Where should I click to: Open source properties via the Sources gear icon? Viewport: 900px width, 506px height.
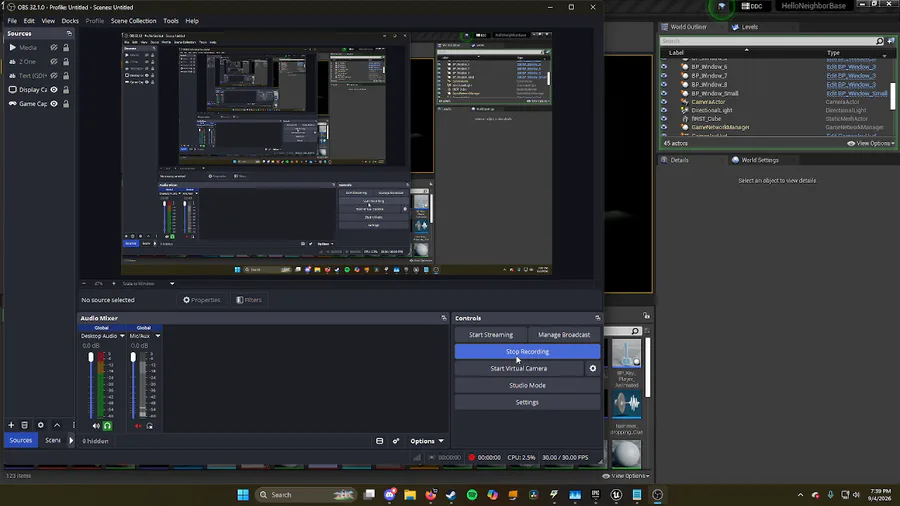41,425
